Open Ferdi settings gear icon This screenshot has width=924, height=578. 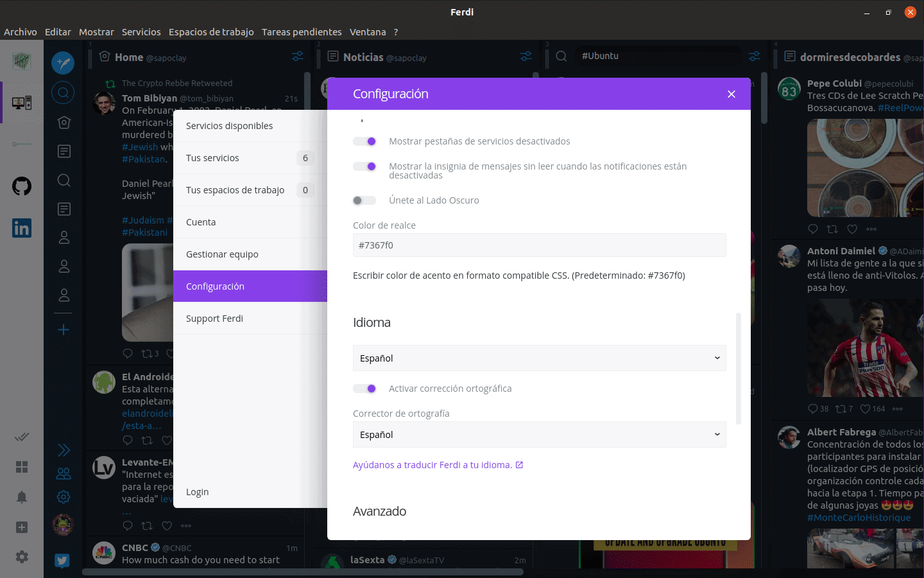click(22, 557)
